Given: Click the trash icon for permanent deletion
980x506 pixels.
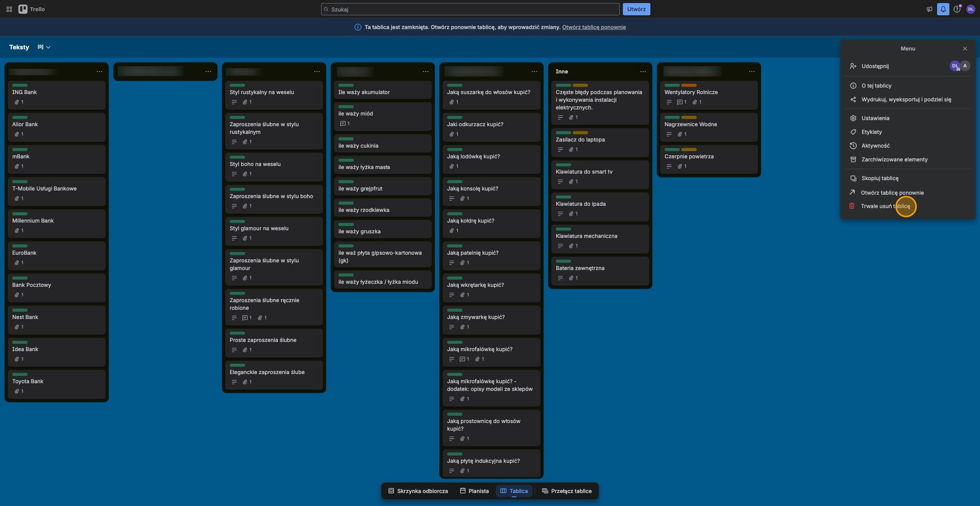Looking at the screenshot, I should pos(851,206).
